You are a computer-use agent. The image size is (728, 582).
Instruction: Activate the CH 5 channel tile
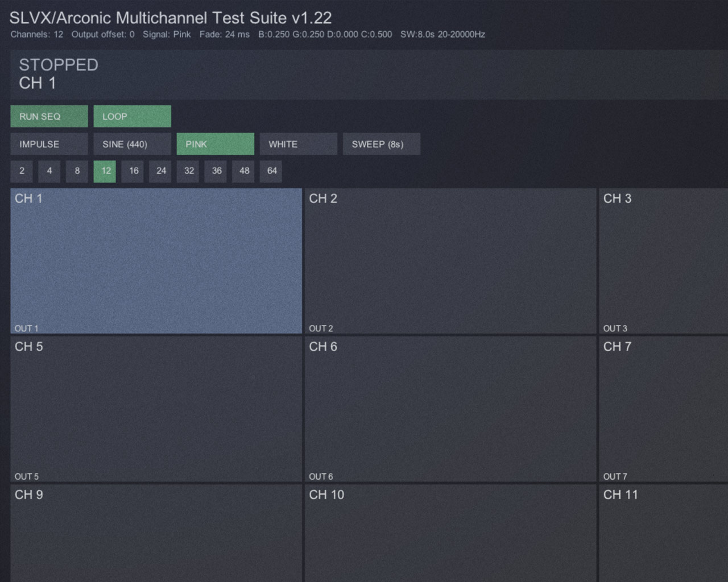tap(155, 408)
